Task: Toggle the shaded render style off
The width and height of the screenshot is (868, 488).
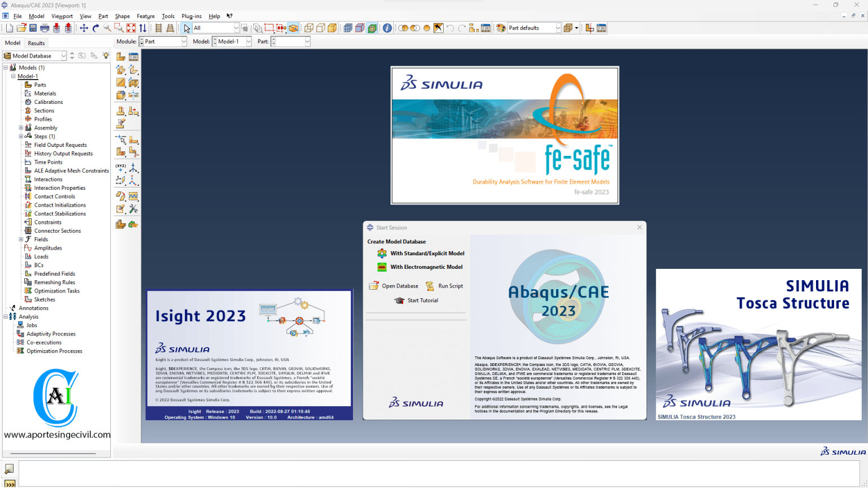Action: coord(332,27)
